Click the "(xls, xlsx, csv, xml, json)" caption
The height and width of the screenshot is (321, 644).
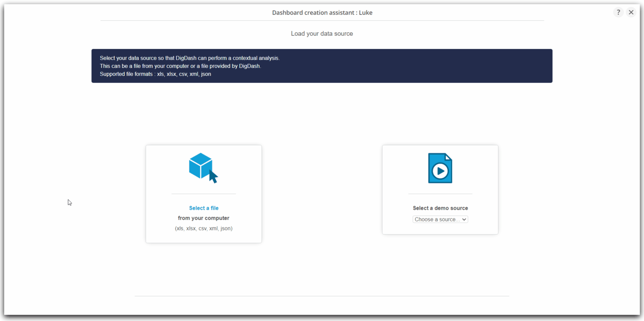[204, 228]
